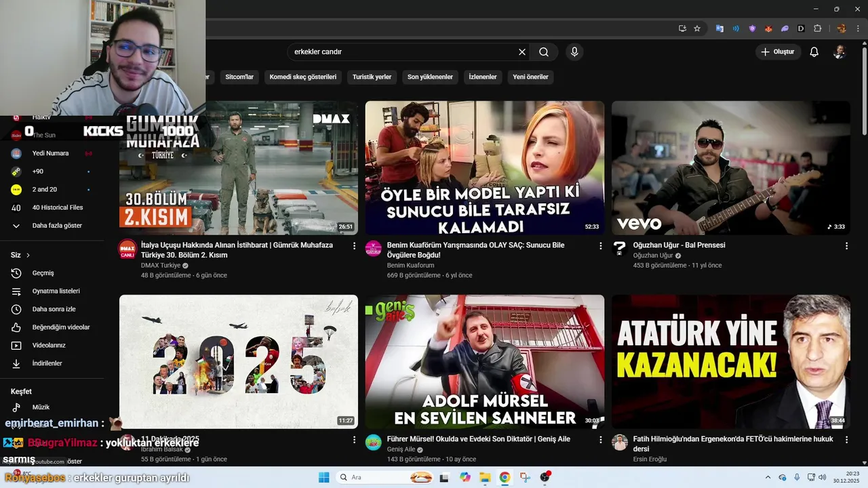The image size is (868, 488).
Task: Open options menu for Führer Mürsel video
Action: click(x=600, y=440)
